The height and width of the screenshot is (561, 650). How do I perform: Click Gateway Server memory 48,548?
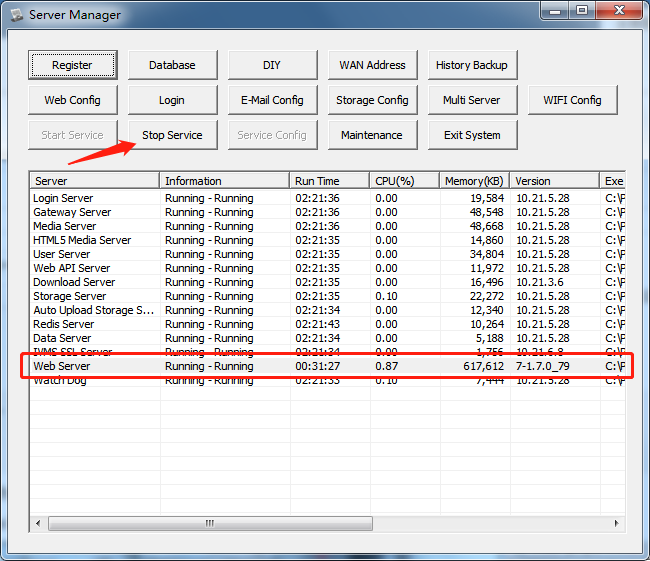[x=487, y=212]
